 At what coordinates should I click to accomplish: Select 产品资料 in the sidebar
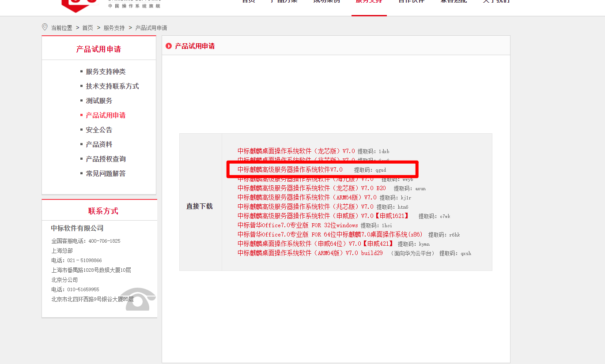pyautogui.click(x=99, y=144)
